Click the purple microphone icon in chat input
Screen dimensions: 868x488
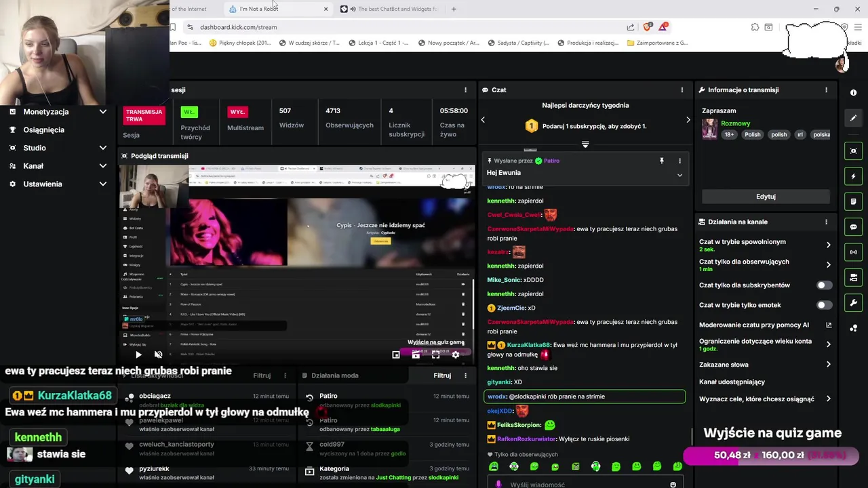(x=498, y=485)
